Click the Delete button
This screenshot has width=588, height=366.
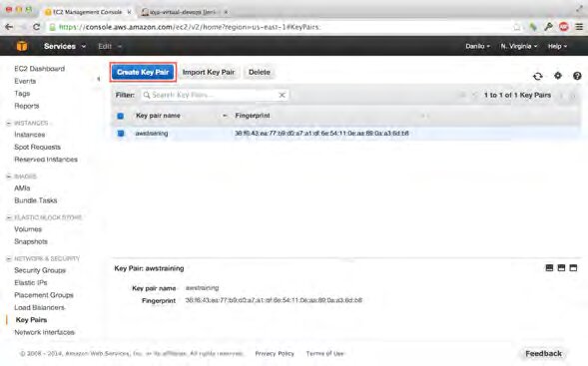[260, 72]
